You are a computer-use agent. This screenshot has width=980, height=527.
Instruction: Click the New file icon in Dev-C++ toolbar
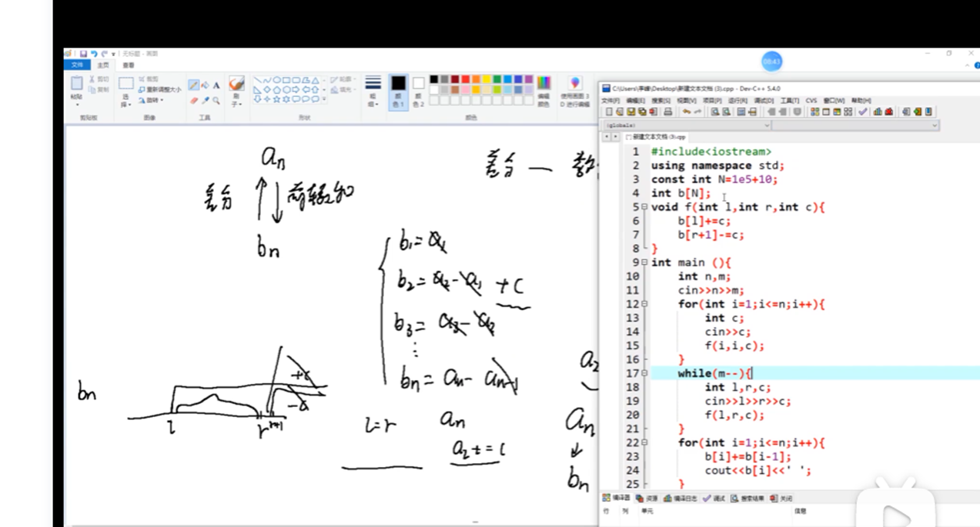[609, 112]
